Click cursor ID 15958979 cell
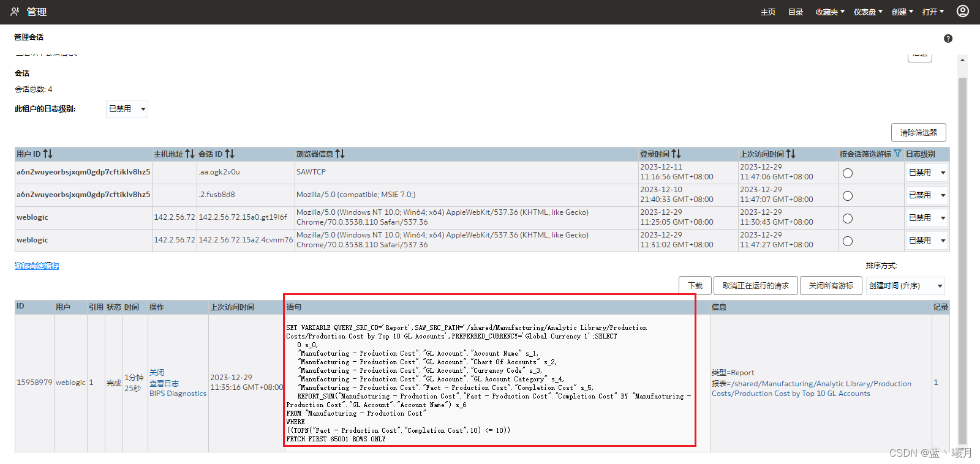The width and height of the screenshot is (980, 464). click(34, 383)
